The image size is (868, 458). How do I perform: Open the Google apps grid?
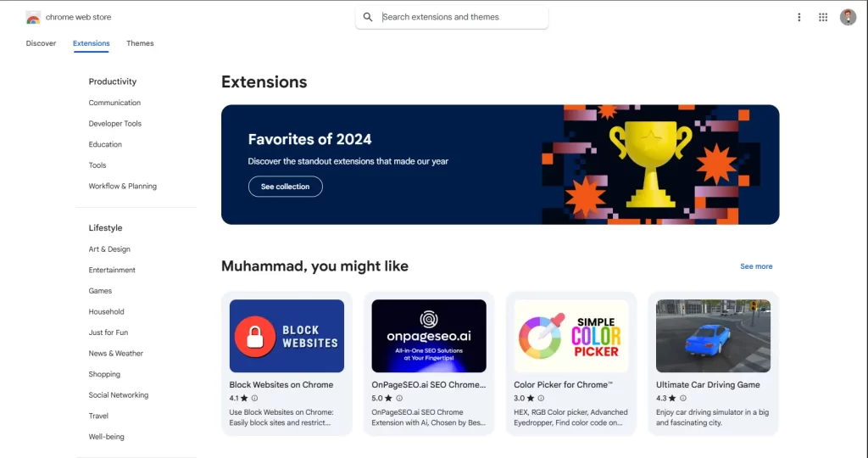point(823,17)
